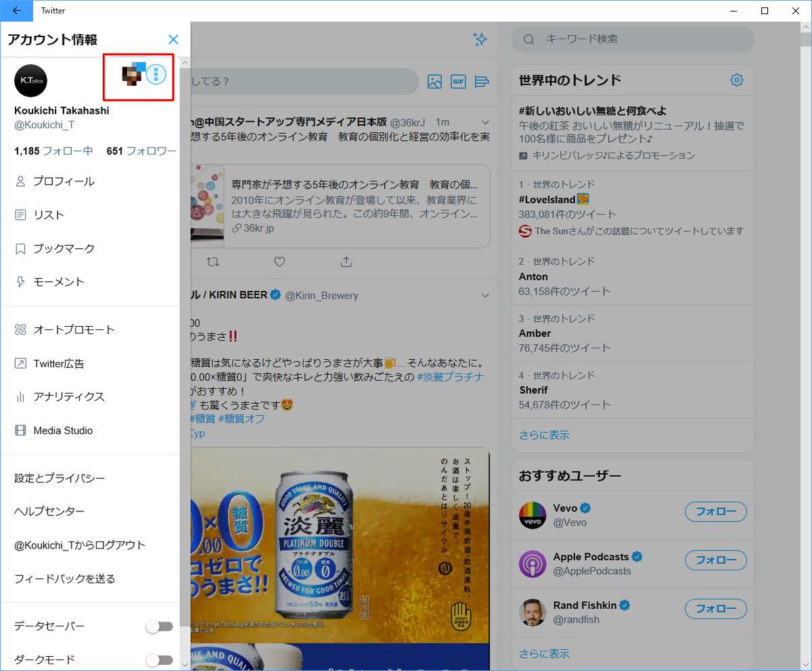Open the 36kr.jp article link card
Viewport: 812px width, 671px height.
[x=340, y=206]
